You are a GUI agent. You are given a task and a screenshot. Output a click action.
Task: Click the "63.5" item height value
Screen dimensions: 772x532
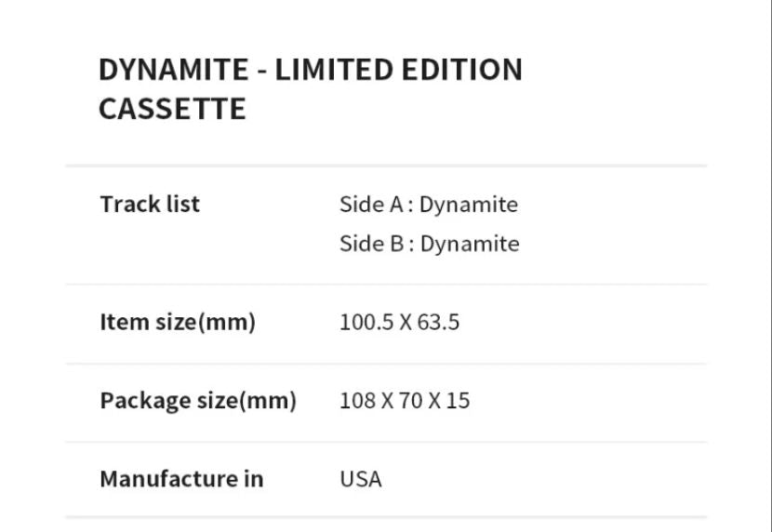[438, 323]
